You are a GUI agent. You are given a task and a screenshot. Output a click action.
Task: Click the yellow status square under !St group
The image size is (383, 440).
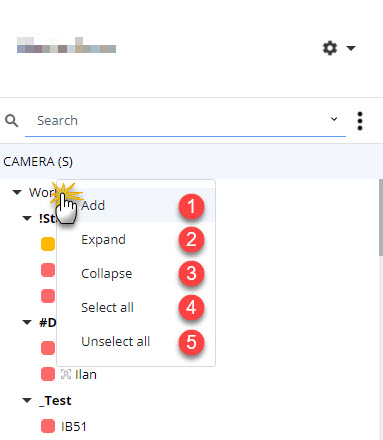[x=48, y=244]
